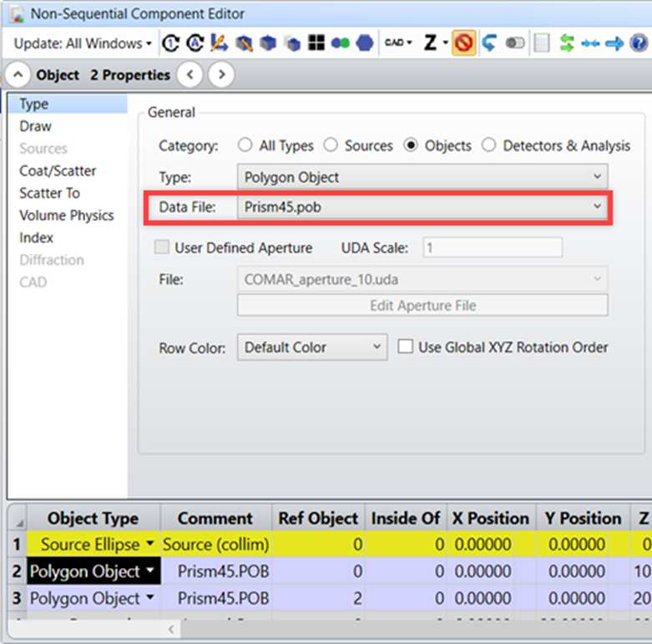
Task: Click the blue help question mark icon
Action: [639, 43]
